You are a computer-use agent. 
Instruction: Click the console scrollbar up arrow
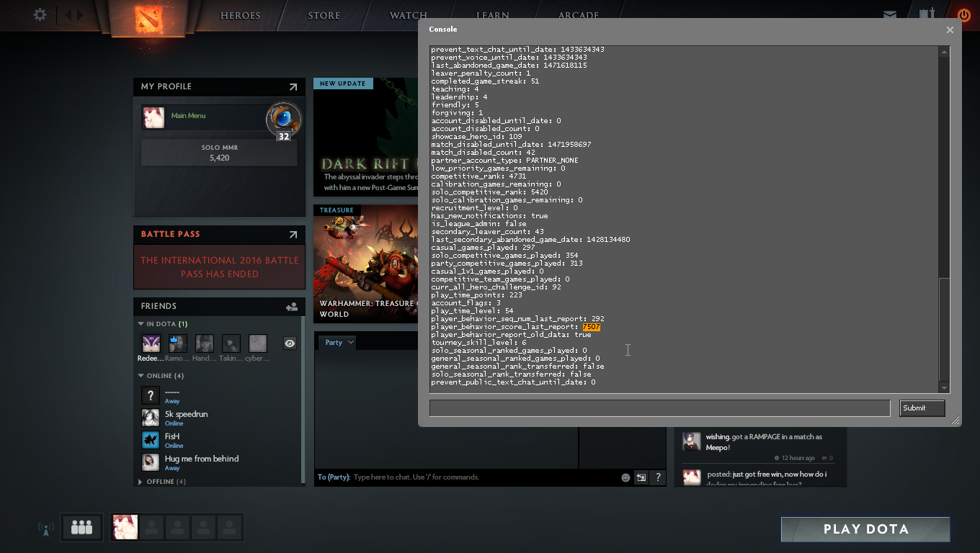944,51
